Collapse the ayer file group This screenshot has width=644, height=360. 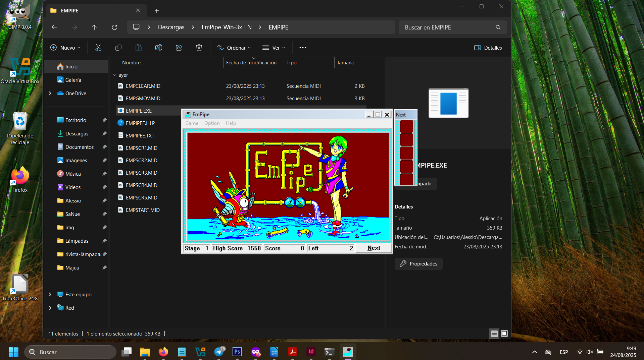[115, 75]
